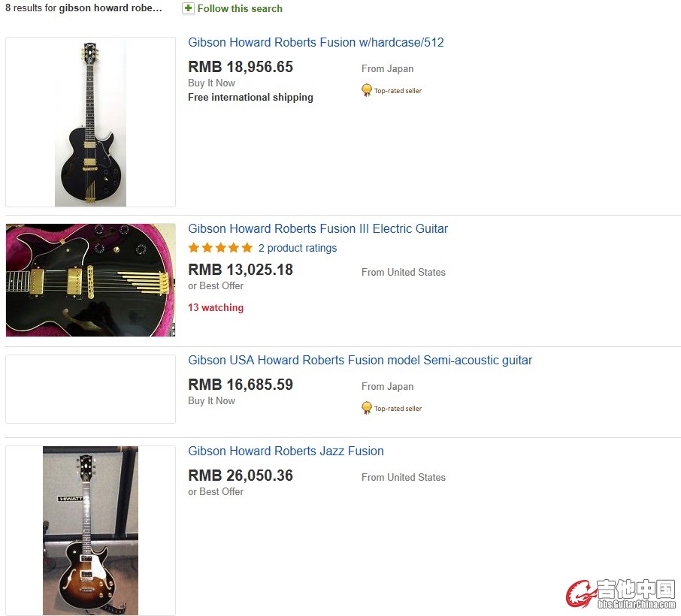
Task: Open the Gibson USA Fusion model Semi-acoustic guitar listing
Action: 360,360
